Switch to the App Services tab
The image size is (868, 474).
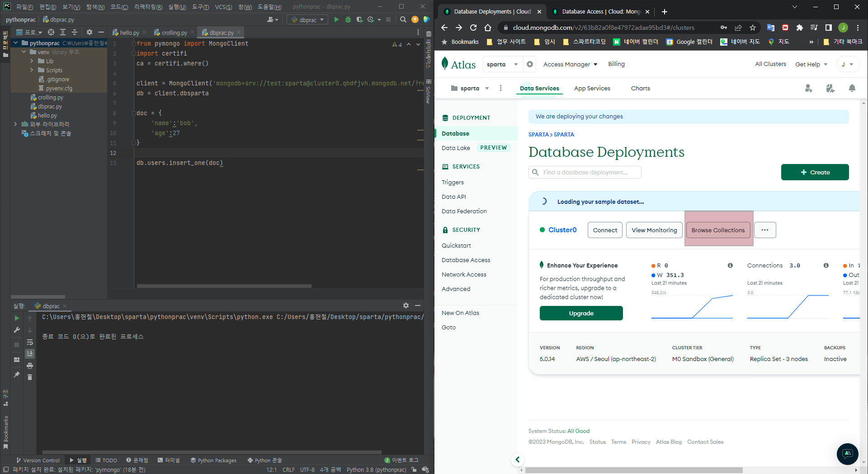coord(592,88)
